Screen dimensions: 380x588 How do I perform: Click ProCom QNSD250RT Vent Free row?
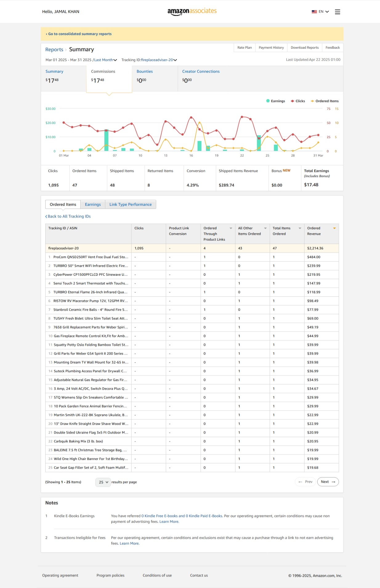pos(192,257)
